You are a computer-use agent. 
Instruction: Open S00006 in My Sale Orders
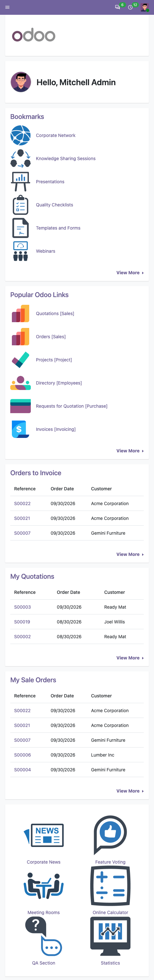pyautogui.click(x=22, y=755)
